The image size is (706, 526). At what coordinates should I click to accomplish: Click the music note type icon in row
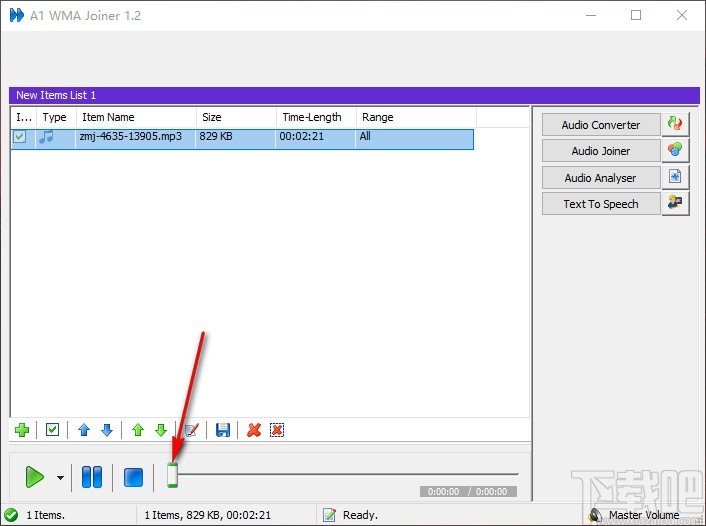[x=46, y=136]
